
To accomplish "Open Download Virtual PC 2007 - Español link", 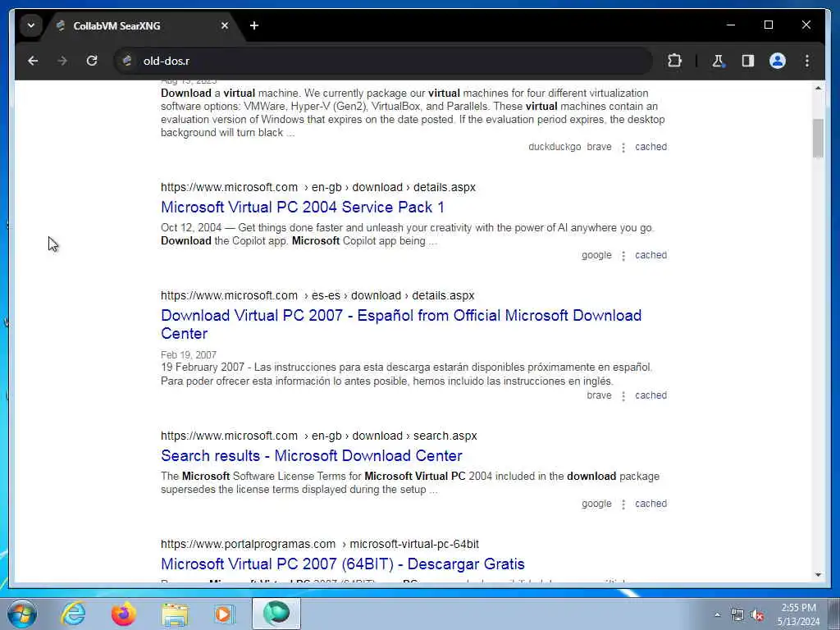I will pyautogui.click(x=400, y=324).
